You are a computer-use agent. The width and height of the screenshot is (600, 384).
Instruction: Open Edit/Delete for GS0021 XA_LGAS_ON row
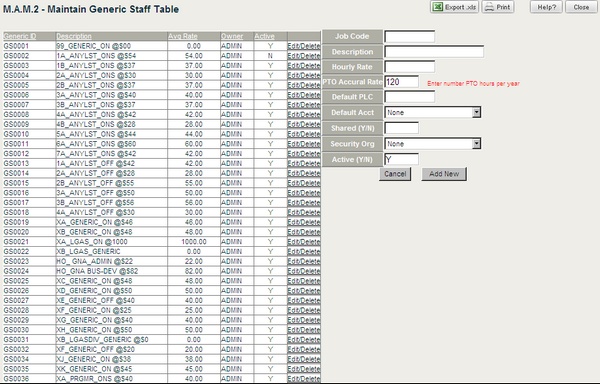coord(304,242)
